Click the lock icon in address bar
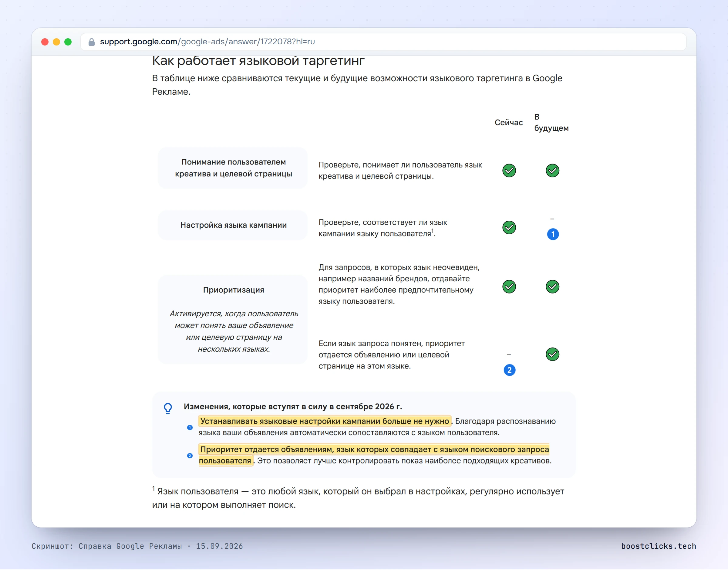This screenshot has width=728, height=570. coord(91,42)
